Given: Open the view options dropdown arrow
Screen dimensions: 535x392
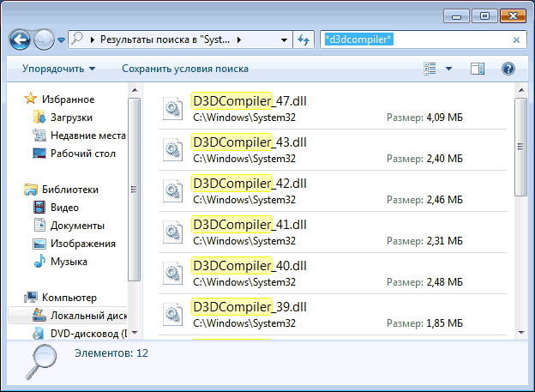Looking at the screenshot, I should tap(449, 69).
